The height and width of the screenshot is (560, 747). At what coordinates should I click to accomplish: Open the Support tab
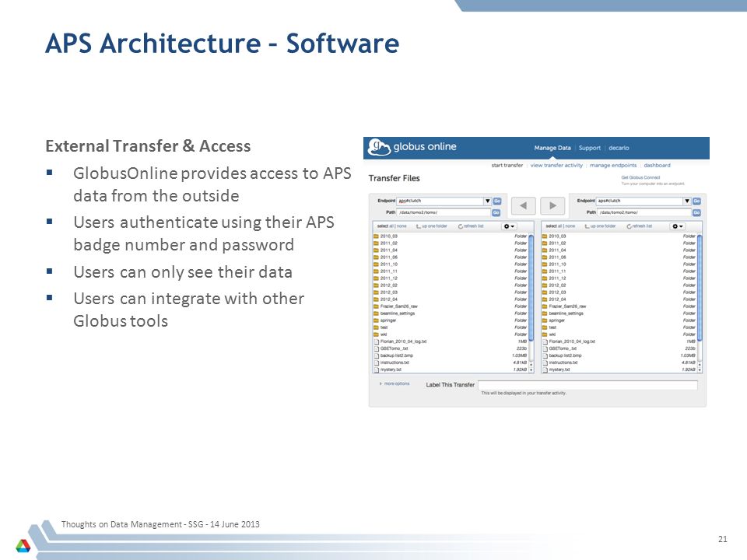click(589, 148)
